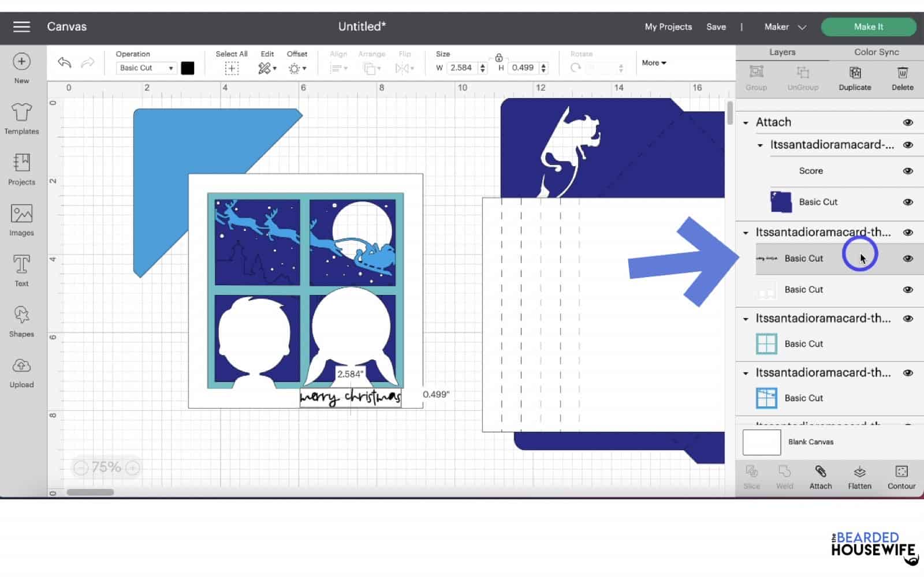Screen dimensions: 924x587
Task: Open the Operation Basic Cut dropdown
Action: pyautogui.click(x=146, y=68)
